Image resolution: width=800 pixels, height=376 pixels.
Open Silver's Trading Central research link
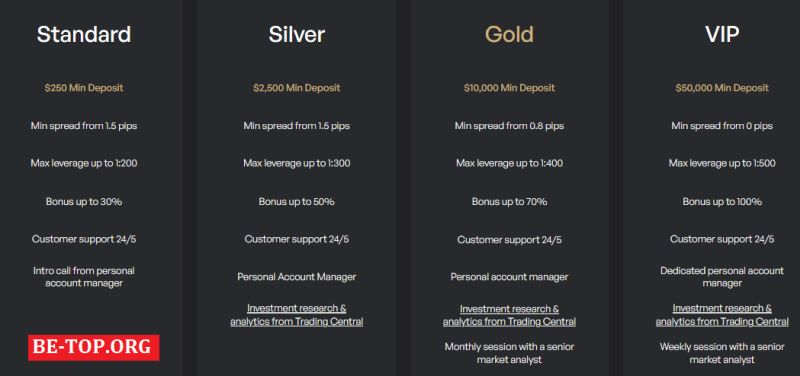coord(296,315)
